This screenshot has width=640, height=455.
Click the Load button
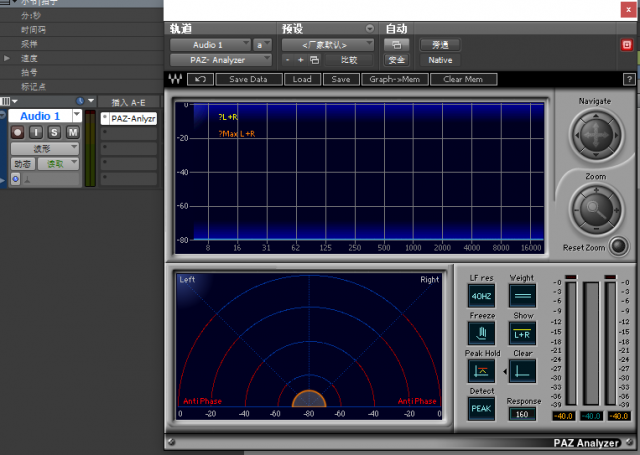[302, 79]
